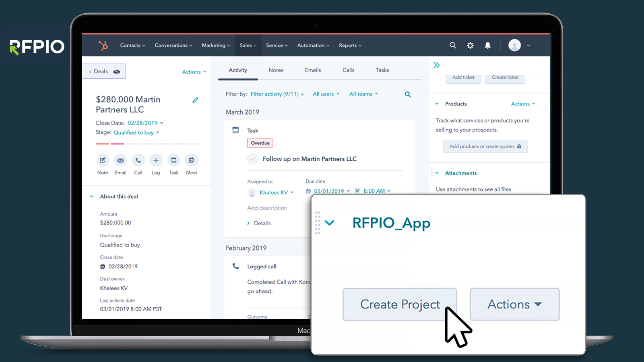Open RFPIO_App Actions dropdown button
The image size is (644, 362).
[515, 304]
